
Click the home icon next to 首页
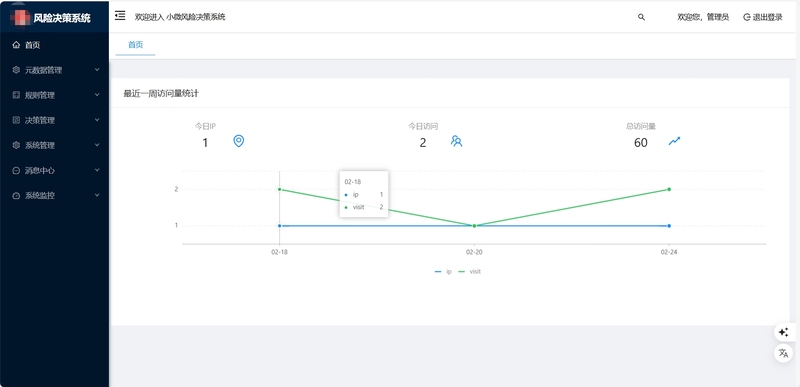pos(16,45)
